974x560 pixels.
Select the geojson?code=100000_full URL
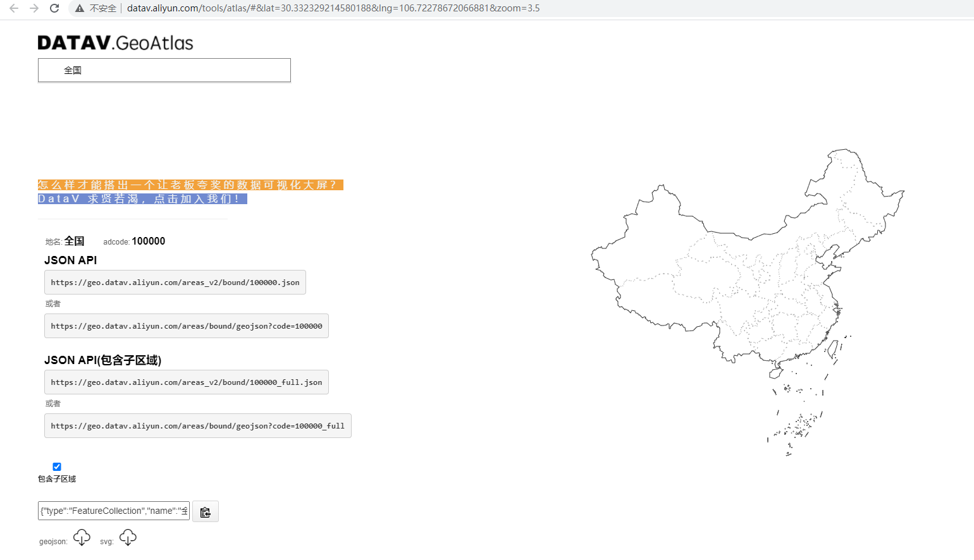click(x=198, y=426)
